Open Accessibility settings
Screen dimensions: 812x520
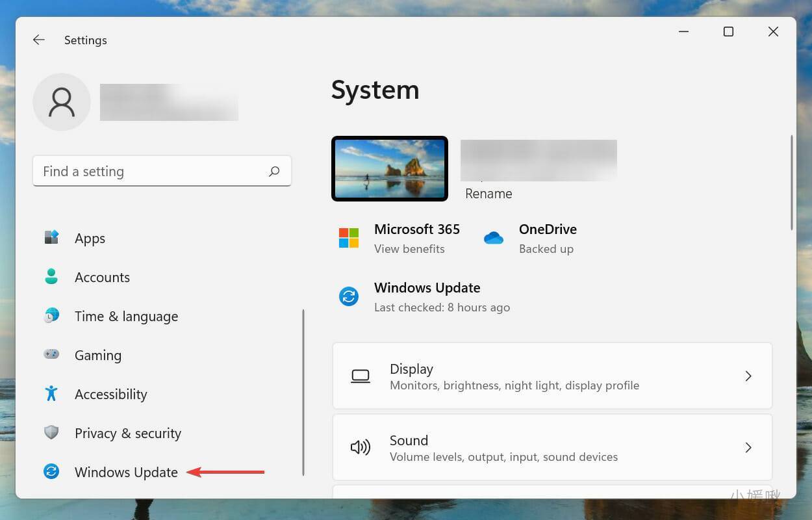(x=110, y=394)
